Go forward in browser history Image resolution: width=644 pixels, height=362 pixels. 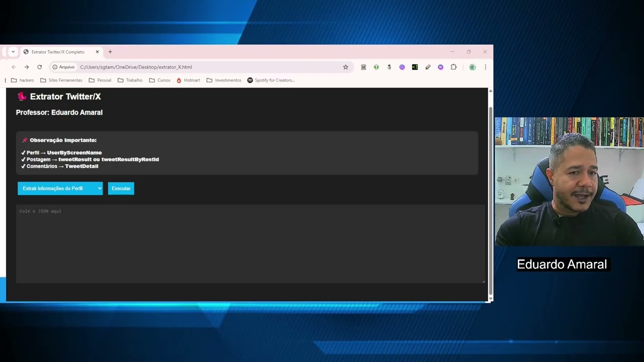point(27,67)
